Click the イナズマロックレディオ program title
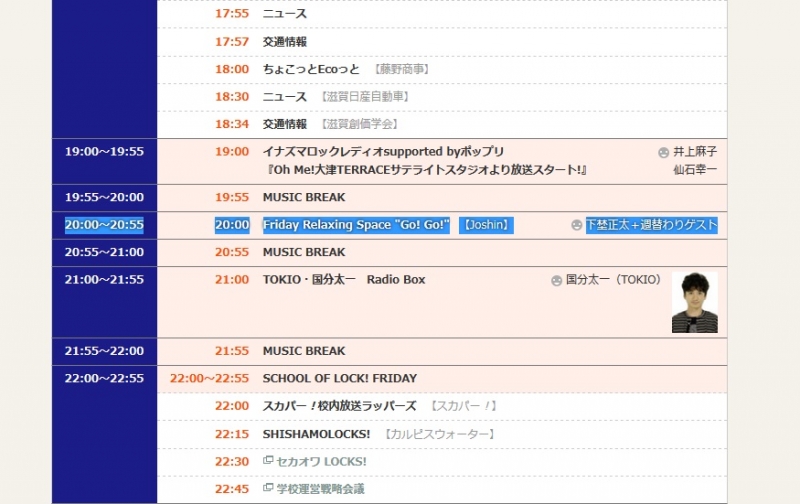 pos(383,152)
